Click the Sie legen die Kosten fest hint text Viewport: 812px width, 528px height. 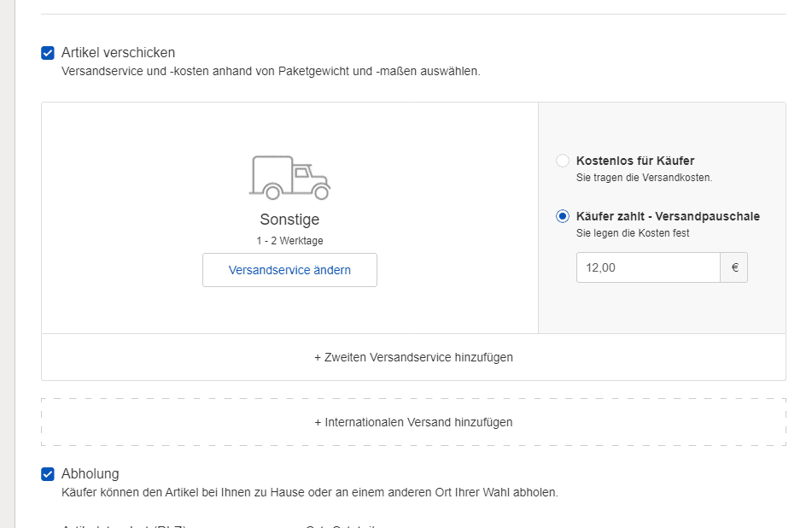(x=633, y=233)
